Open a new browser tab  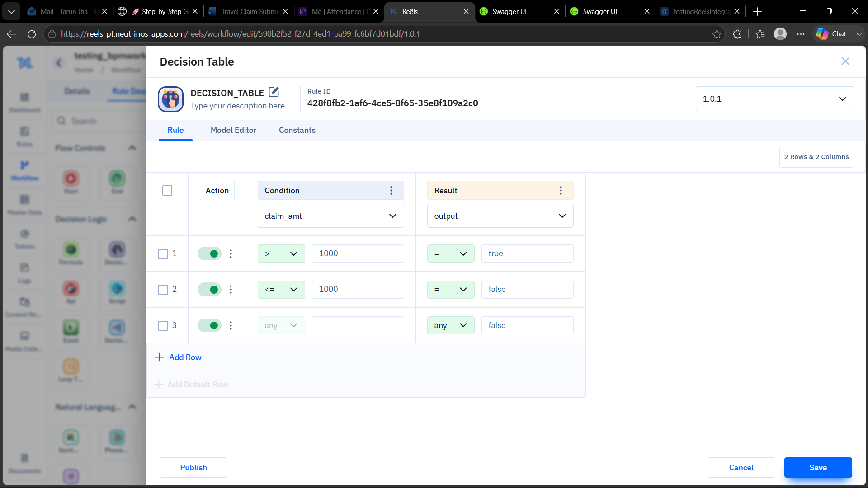click(758, 12)
